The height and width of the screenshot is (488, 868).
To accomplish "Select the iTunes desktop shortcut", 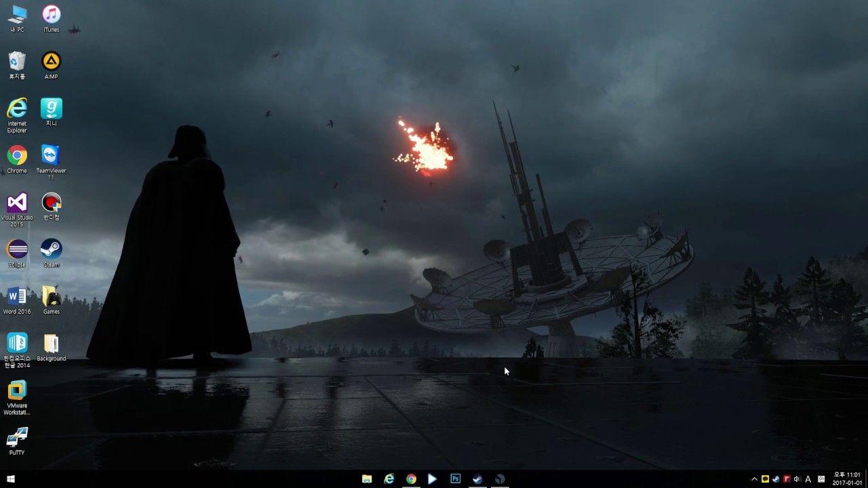I will [51, 19].
